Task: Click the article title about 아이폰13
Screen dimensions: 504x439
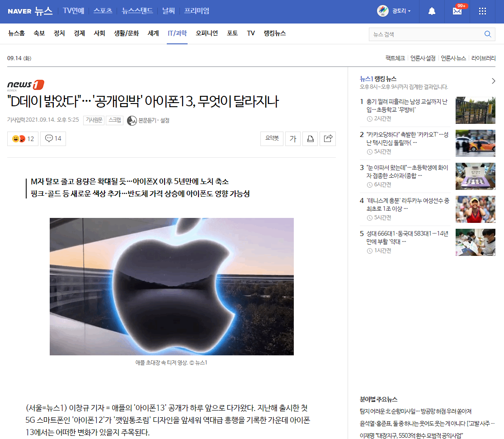Action: (x=143, y=101)
